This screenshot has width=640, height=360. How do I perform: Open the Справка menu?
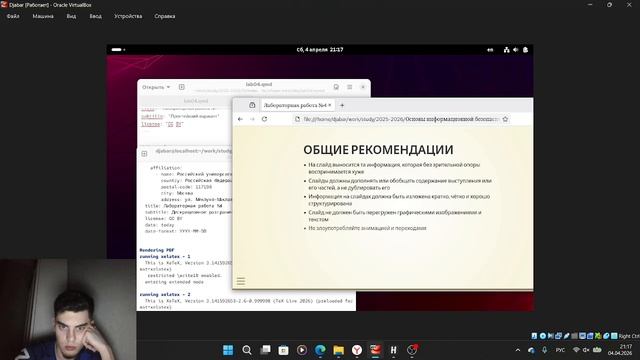tap(165, 16)
